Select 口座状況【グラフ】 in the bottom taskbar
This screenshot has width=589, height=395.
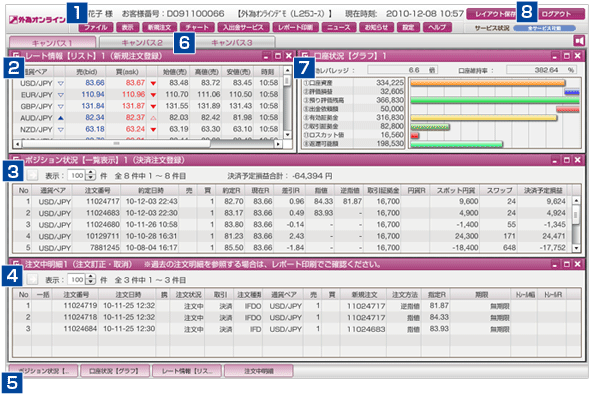point(115,371)
